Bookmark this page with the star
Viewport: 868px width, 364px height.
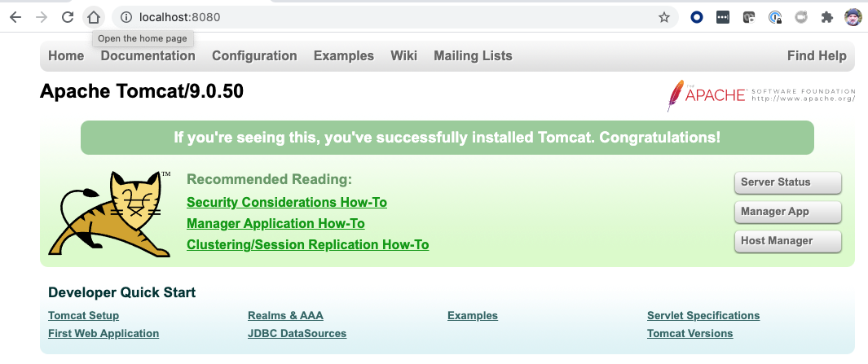point(663,17)
